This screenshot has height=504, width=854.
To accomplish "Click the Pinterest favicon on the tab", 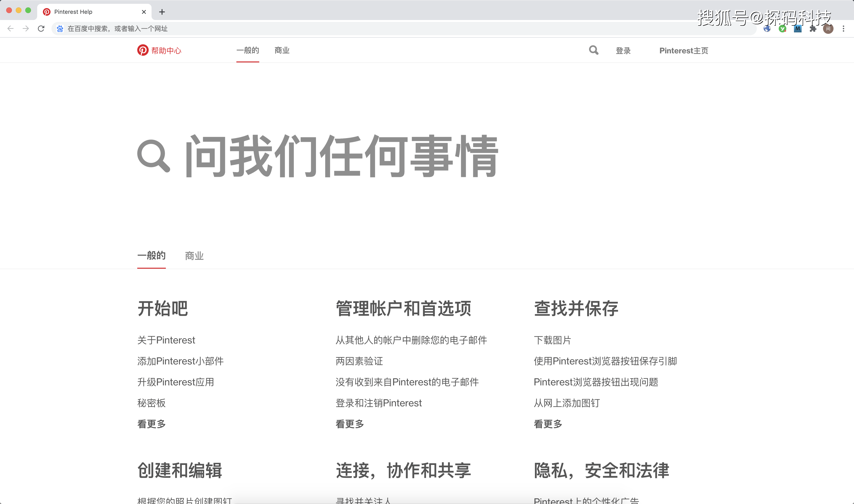I will (47, 12).
